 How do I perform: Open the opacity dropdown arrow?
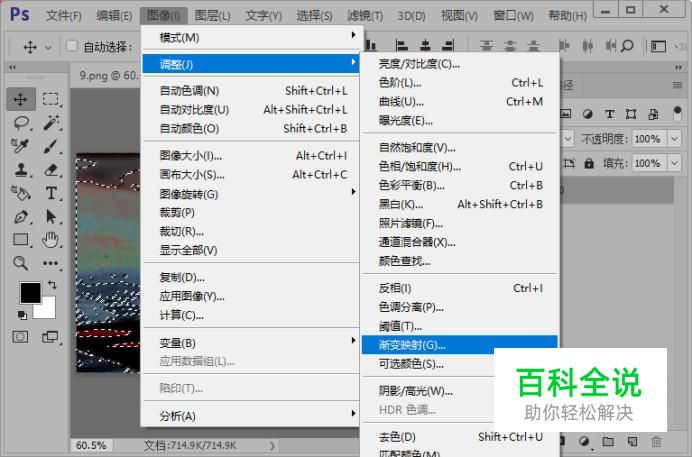674,139
